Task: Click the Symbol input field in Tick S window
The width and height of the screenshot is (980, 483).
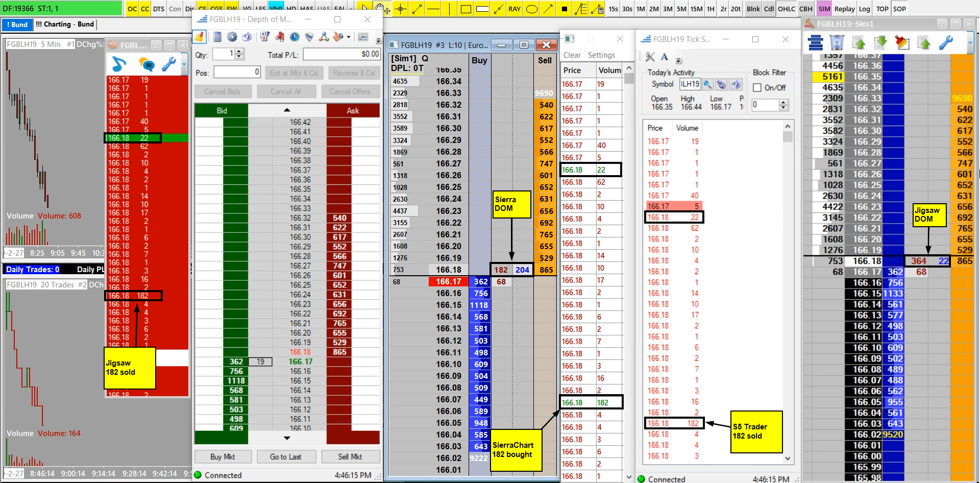Action: click(689, 84)
